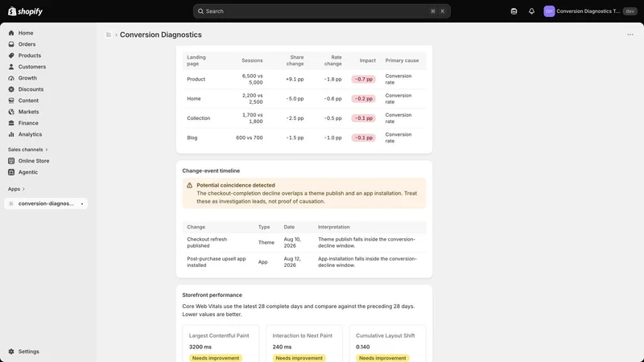
Task: Open the Growth icon in sidebar
Action: point(11,78)
